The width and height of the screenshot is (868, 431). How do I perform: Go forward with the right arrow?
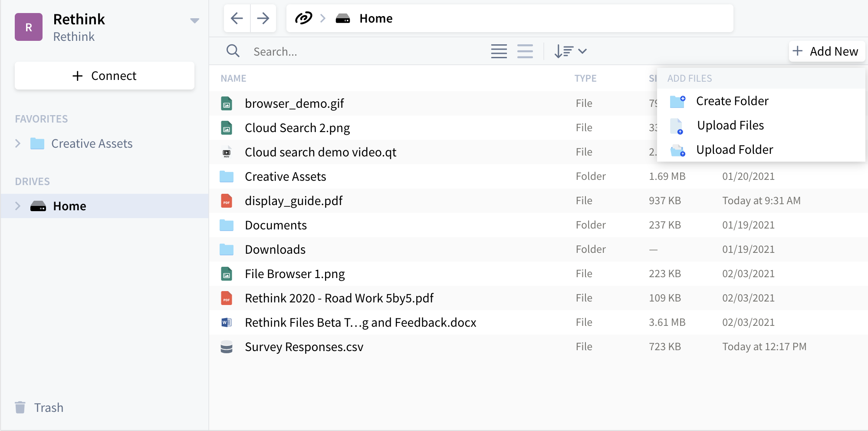263,18
